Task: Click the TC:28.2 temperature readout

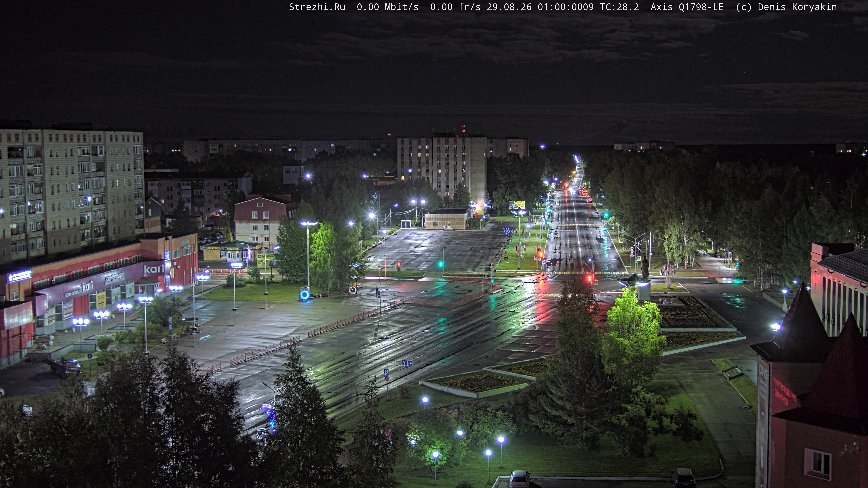Action: point(619,7)
